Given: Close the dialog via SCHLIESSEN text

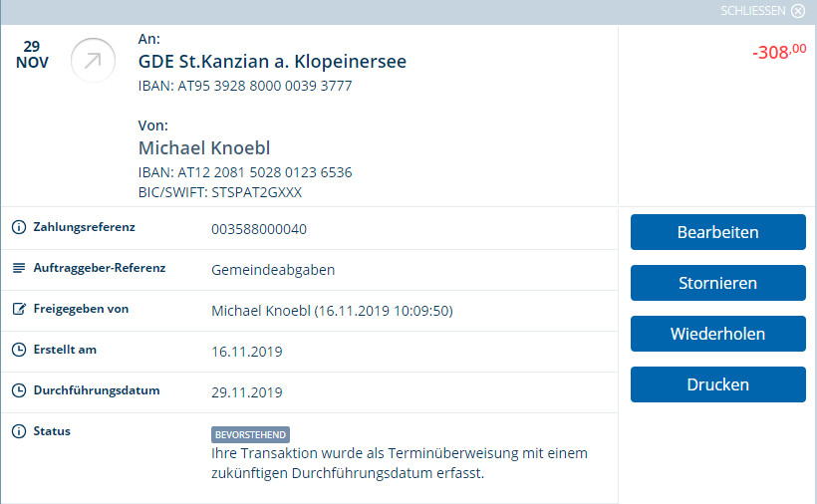Looking at the screenshot, I should pos(752,11).
